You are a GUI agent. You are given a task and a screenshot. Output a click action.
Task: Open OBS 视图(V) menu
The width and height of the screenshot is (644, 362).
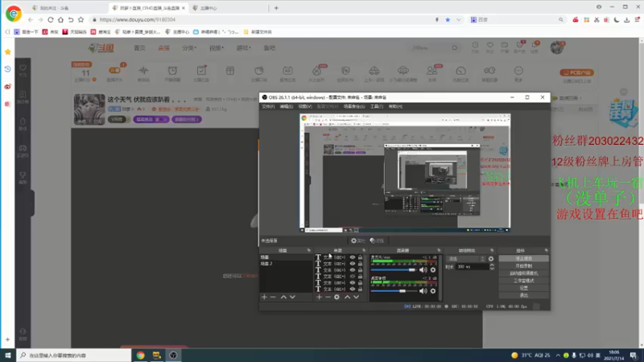pyautogui.click(x=305, y=107)
